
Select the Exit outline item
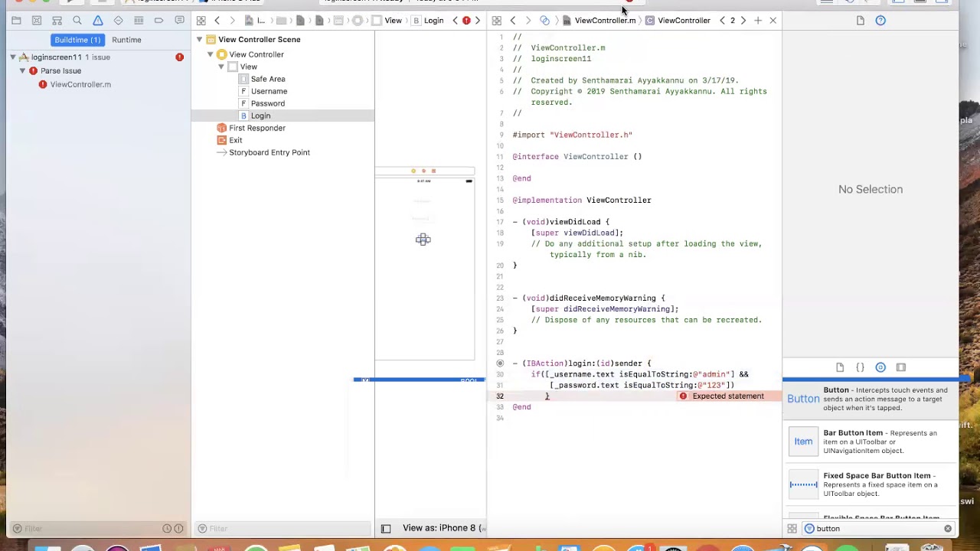click(235, 140)
